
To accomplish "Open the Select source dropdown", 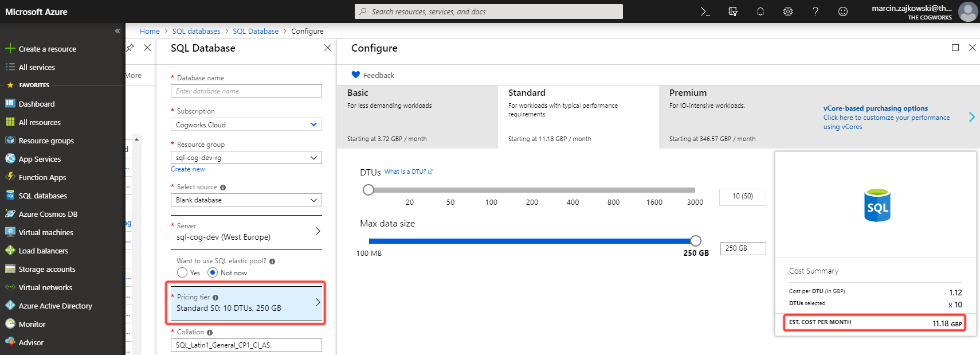I will click(246, 200).
